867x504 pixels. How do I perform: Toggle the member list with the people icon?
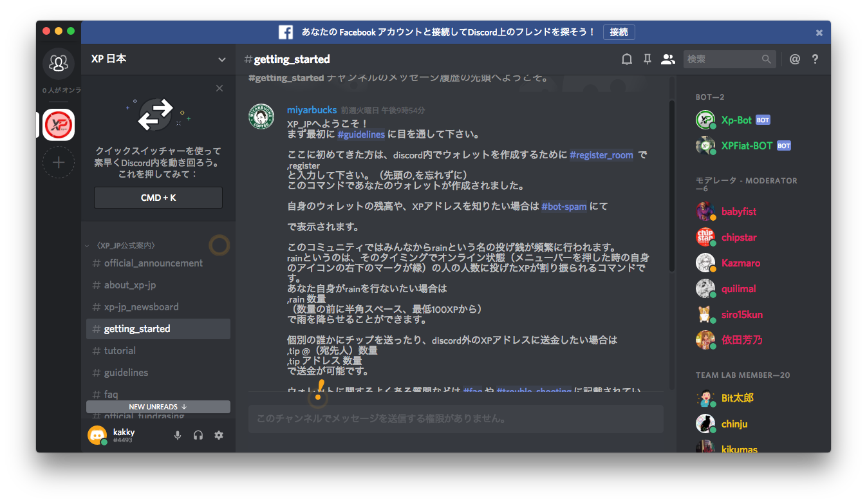point(668,59)
